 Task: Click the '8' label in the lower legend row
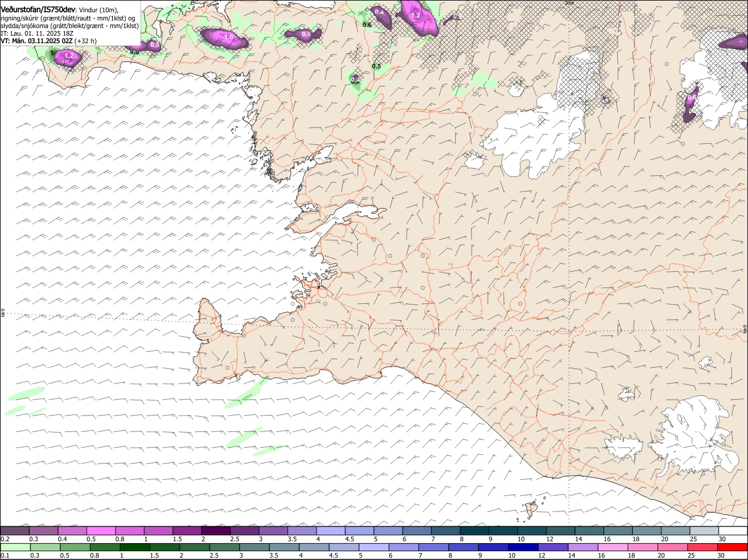coord(450,555)
